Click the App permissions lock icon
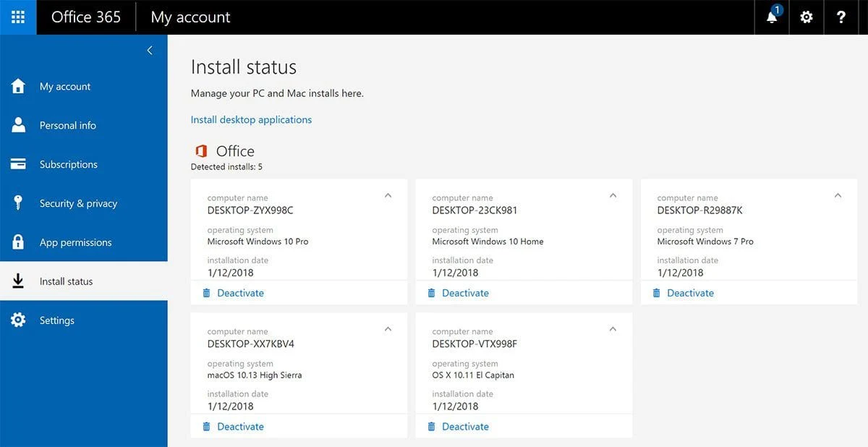The width and height of the screenshot is (868, 447). click(18, 242)
